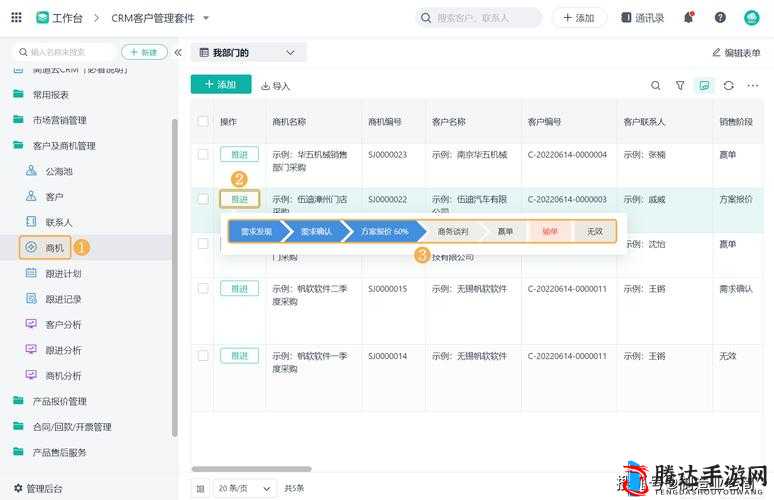Click 跟进 button in SJ0000014 row
Screen dimensions: 774x500
(239, 356)
